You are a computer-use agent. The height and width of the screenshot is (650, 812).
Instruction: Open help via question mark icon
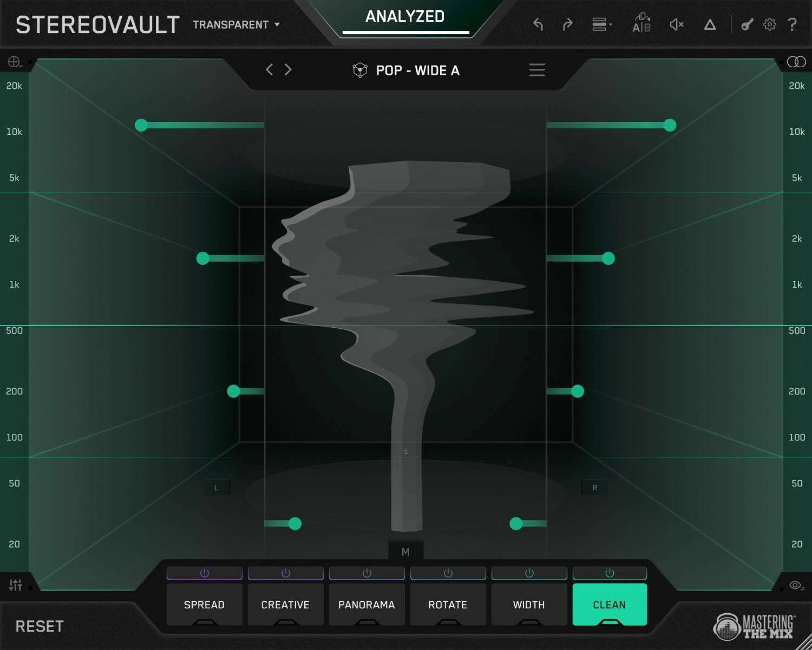click(x=792, y=24)
